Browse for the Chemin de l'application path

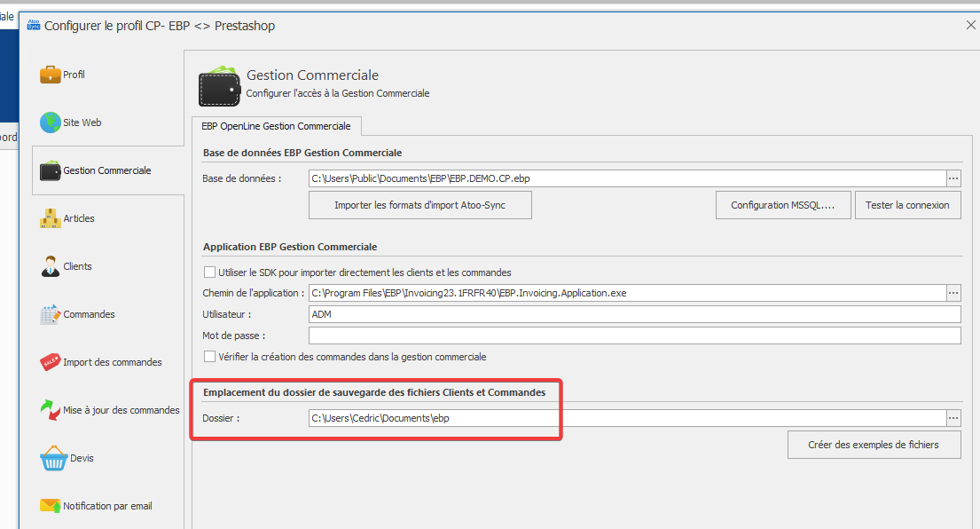point(953,293)
